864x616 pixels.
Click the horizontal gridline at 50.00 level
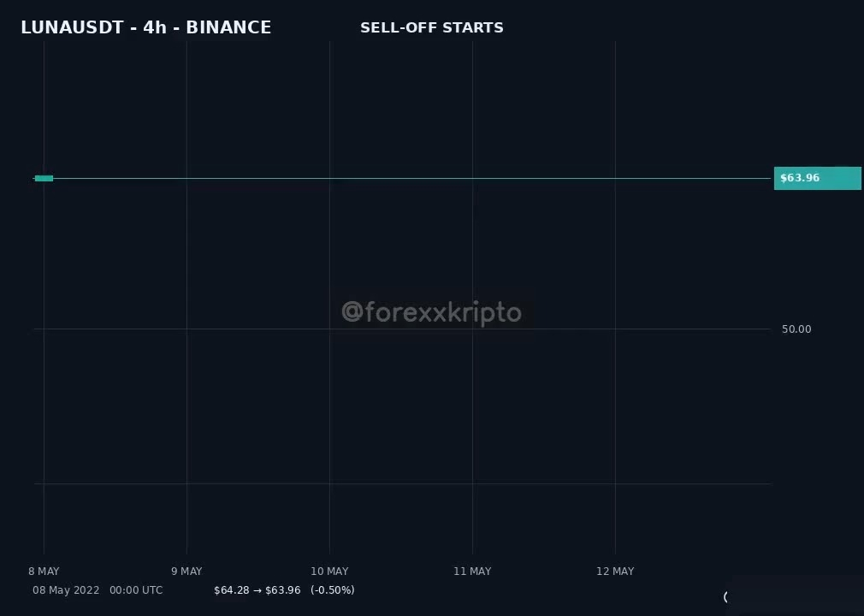[x=402, y=329]
